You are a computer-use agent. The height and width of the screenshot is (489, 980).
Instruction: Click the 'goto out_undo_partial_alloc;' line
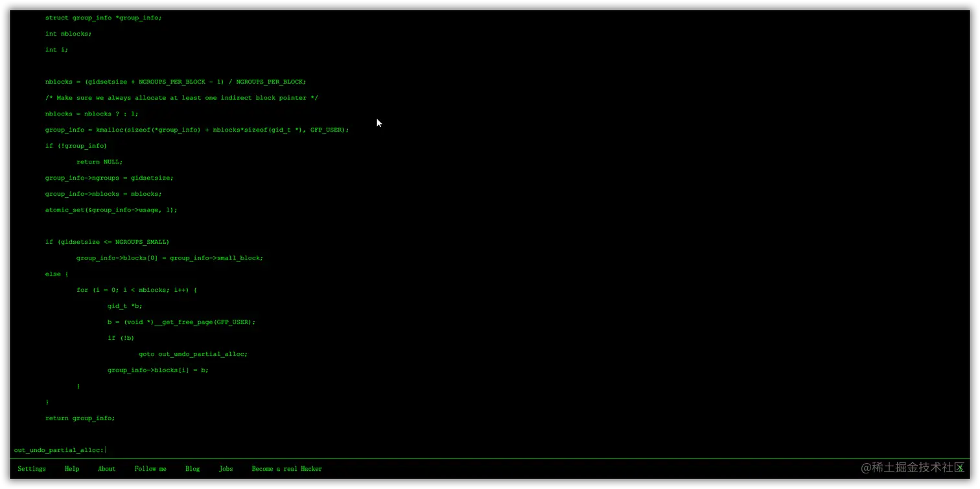click(x=193, y=354)
